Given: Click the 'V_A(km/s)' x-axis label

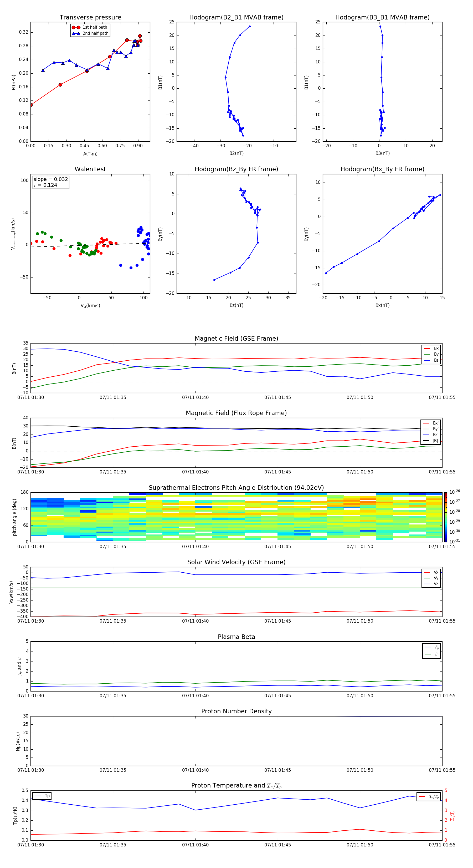Looking at the screenshot, I should [x=90, y=306].
